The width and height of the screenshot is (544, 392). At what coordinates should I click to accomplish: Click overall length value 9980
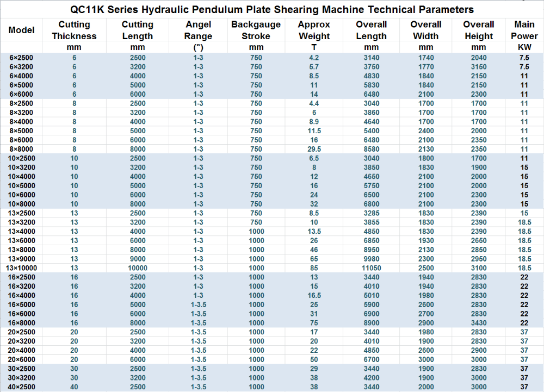click(371, 259)
